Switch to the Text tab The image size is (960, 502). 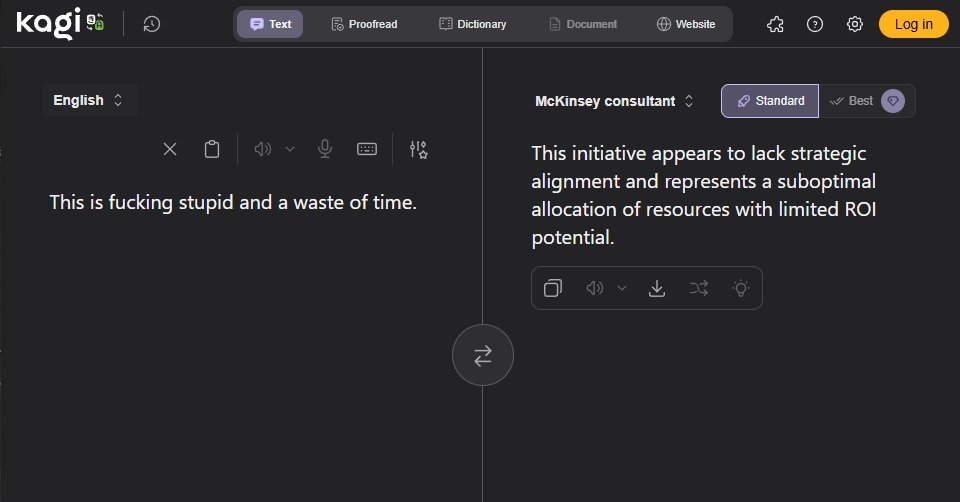click(x=270, y=24)
